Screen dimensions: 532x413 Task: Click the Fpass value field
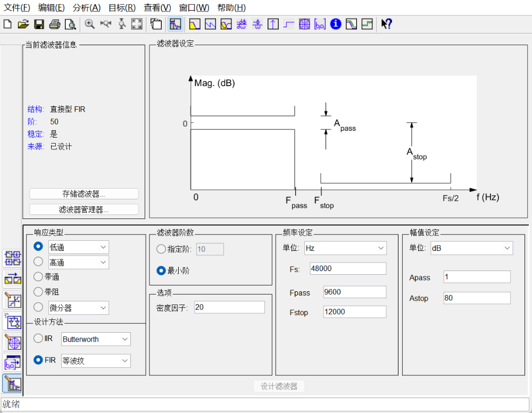[x=354, y=292]
